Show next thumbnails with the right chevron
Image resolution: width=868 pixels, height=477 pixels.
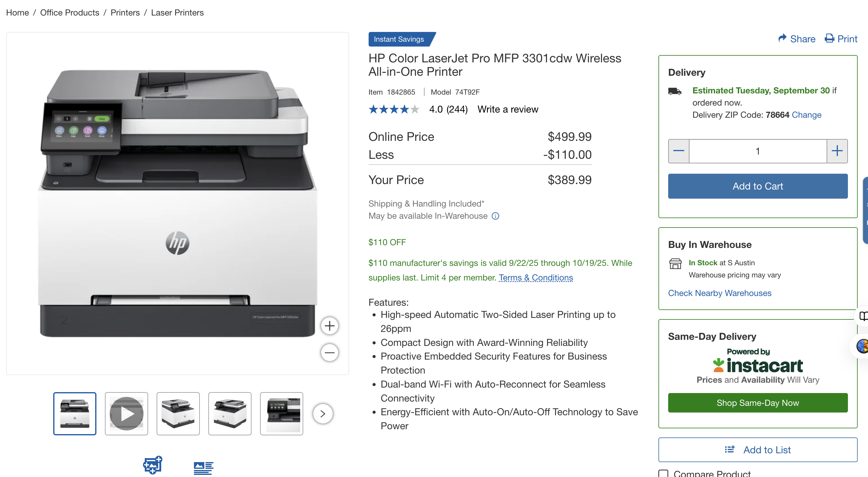pos(322,414)
